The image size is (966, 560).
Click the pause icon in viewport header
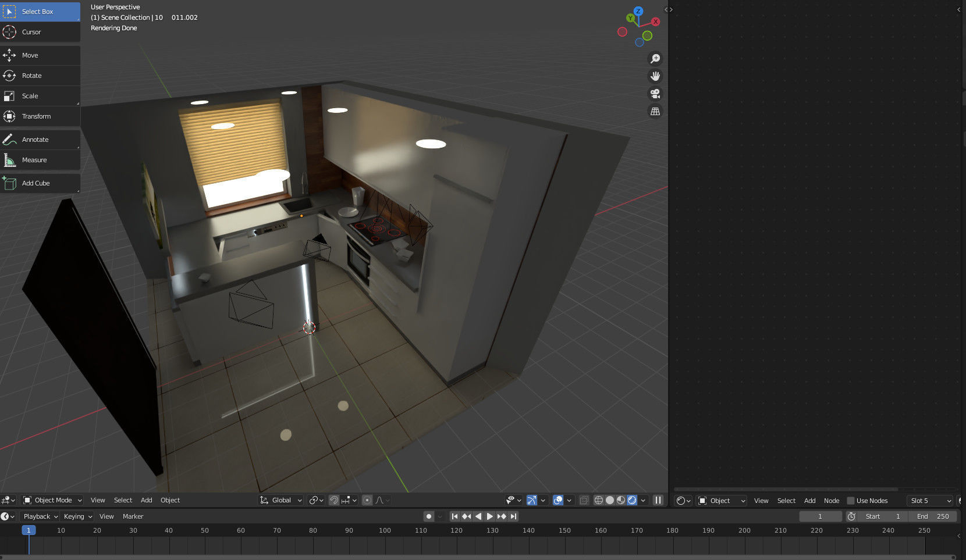click(658, 500)
